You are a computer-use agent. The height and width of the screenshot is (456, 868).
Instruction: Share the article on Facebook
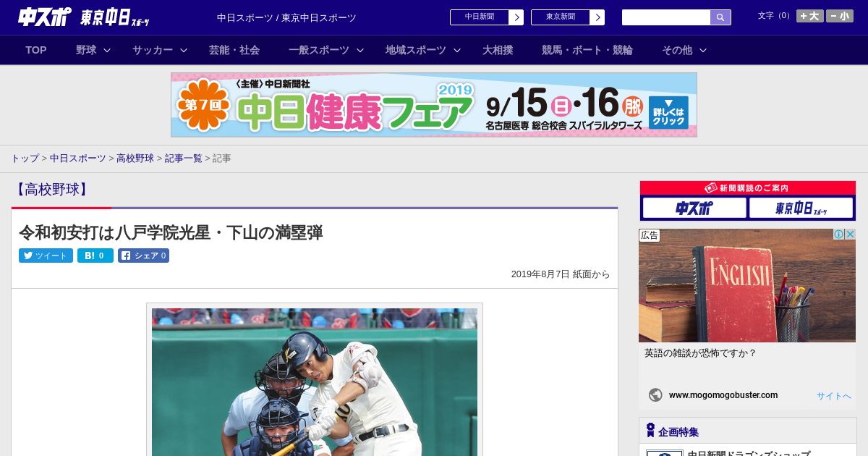pyautogui.click(x=143, y=256)
